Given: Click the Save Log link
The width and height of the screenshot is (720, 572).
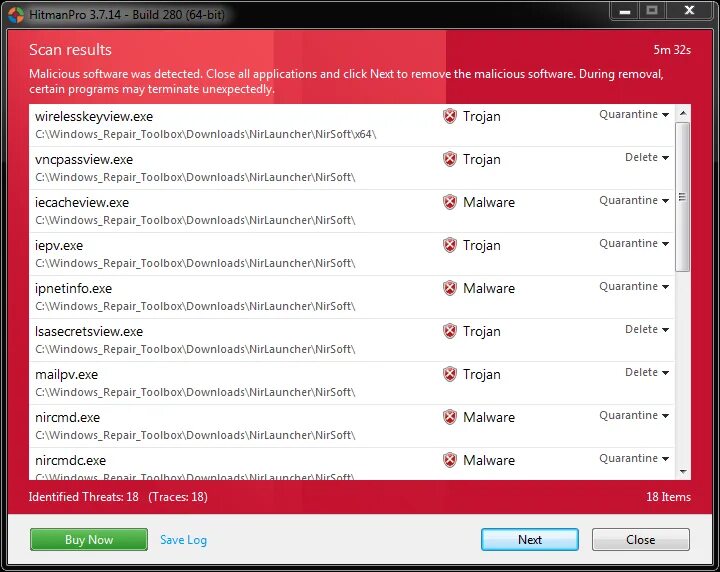Looking at the screenshot, I should click(183, 540).
